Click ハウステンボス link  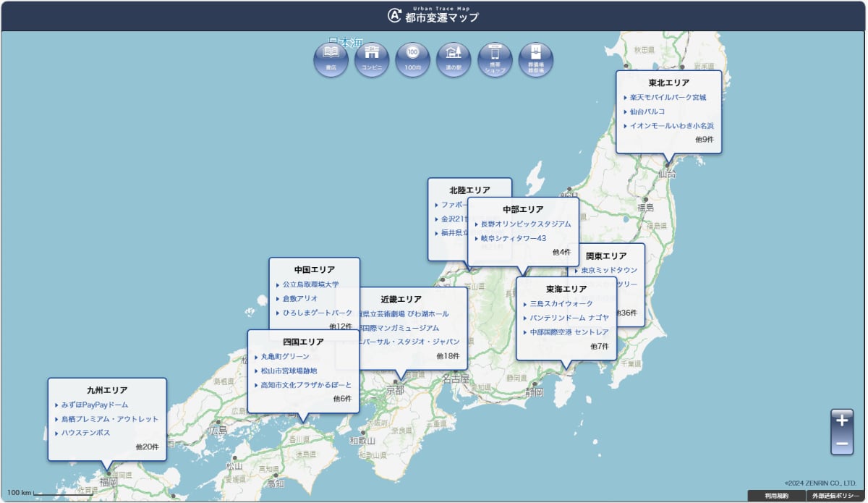(85, 433)
